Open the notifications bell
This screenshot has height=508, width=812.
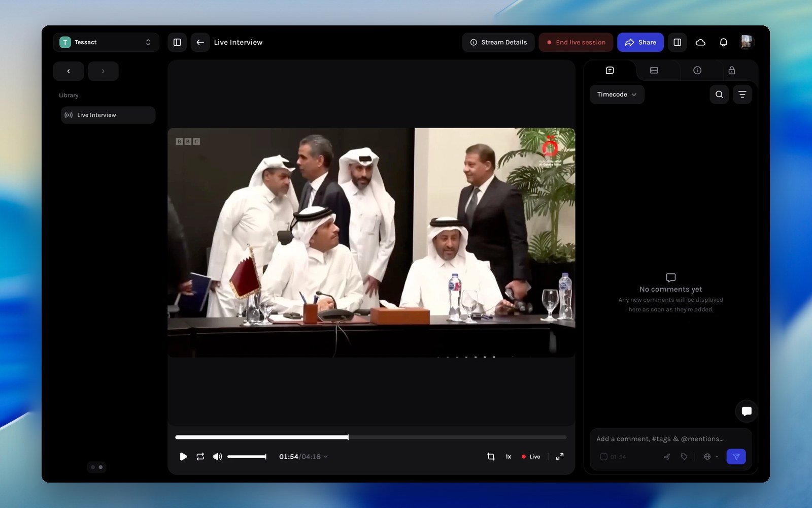coord(724,42)
